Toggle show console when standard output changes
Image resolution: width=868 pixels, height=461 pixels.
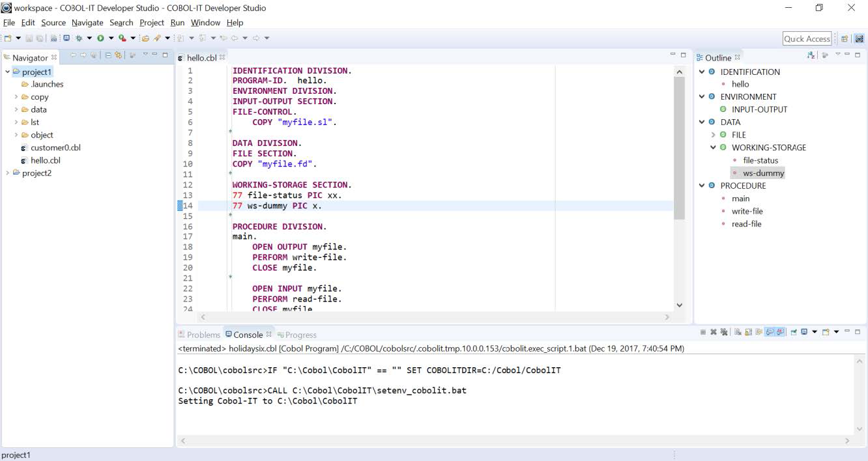point(770,332)
